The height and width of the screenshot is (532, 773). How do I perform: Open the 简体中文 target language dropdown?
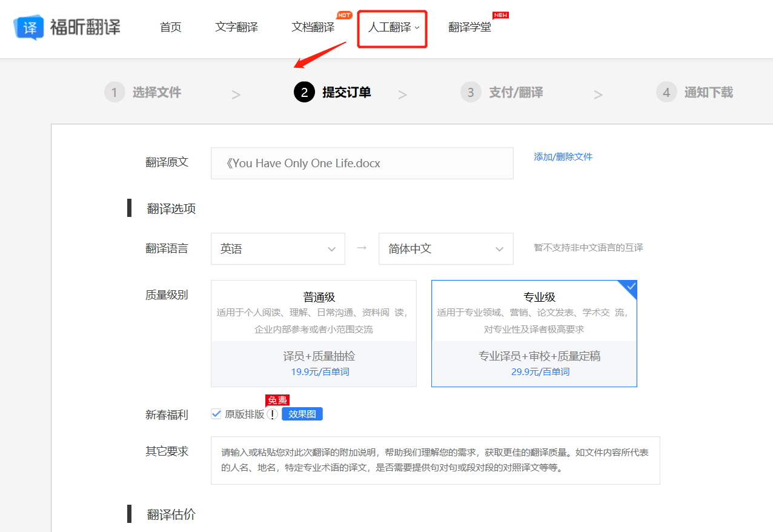[446, 248]
